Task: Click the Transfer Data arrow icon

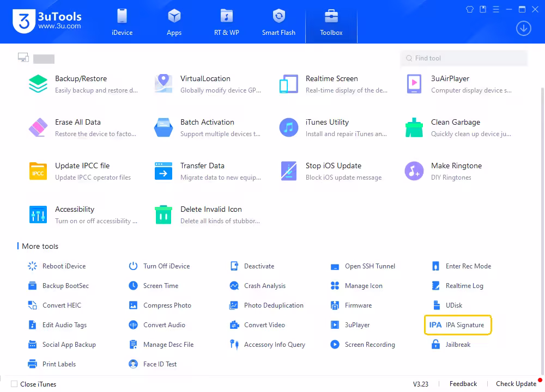Action: [x=163, y=171]
